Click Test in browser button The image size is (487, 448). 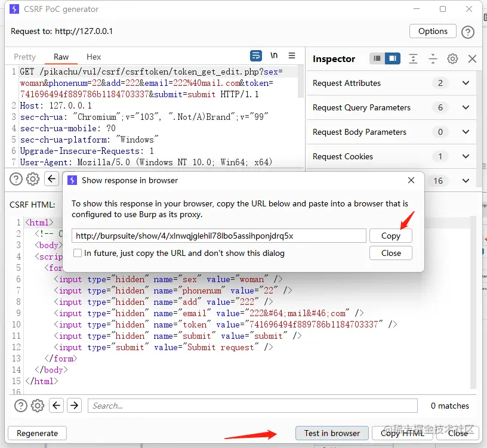(332, 433)
